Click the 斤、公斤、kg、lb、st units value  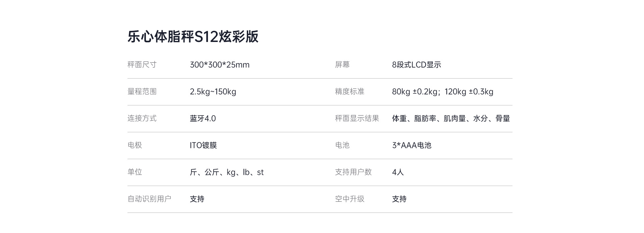pyautogui.click(x=227, y=172)
